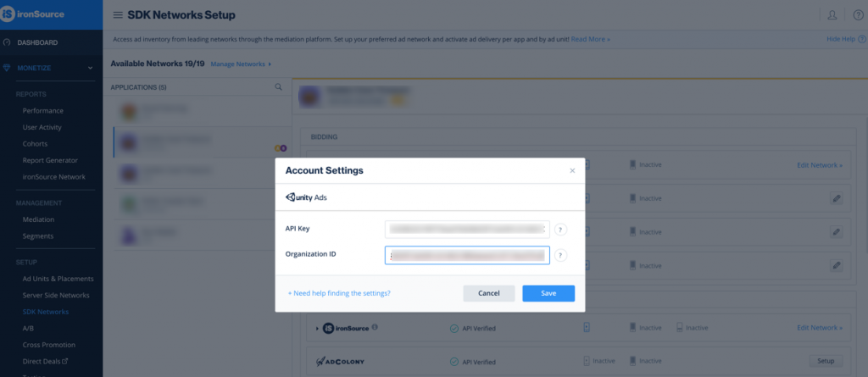Cancel the Account Settings dialog
This screenshot has height=377, width=868.
(489, 293)
